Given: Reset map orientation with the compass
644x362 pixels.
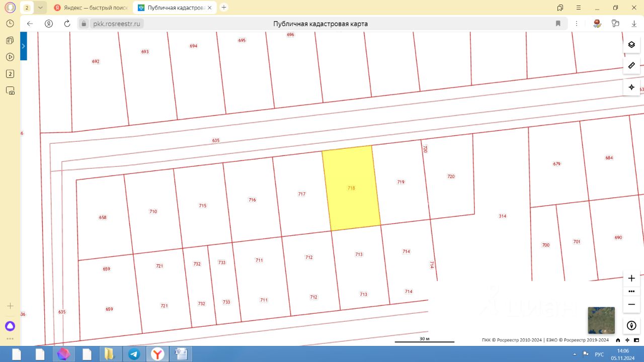Looking at the screenshot, I should tap(631, 325).
